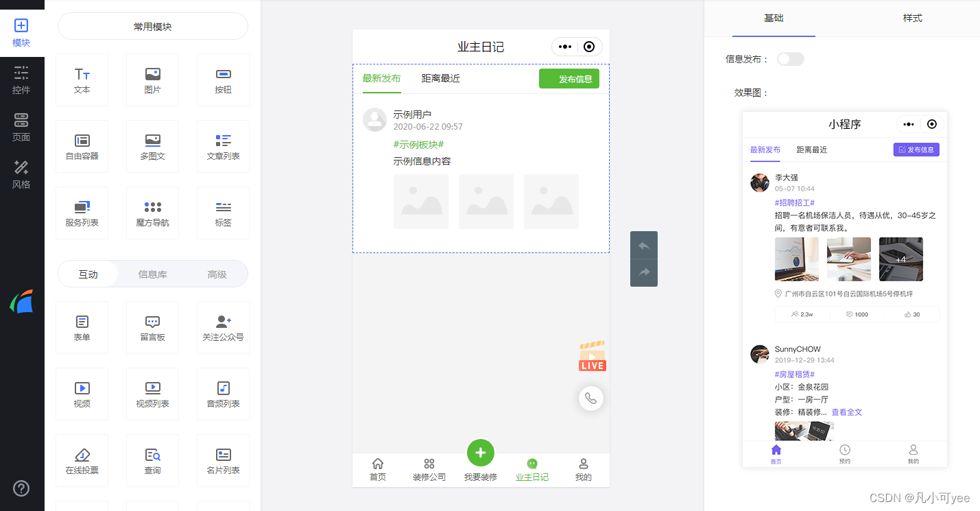Select the 查询 module
The height and width of the screenshot is (511, 980).
click(152, 461)
